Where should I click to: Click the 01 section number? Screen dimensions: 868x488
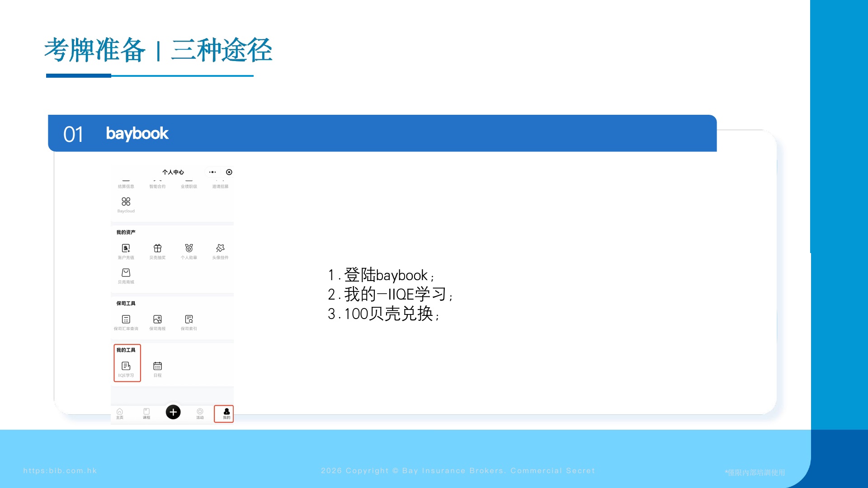[x=73, y=134]
